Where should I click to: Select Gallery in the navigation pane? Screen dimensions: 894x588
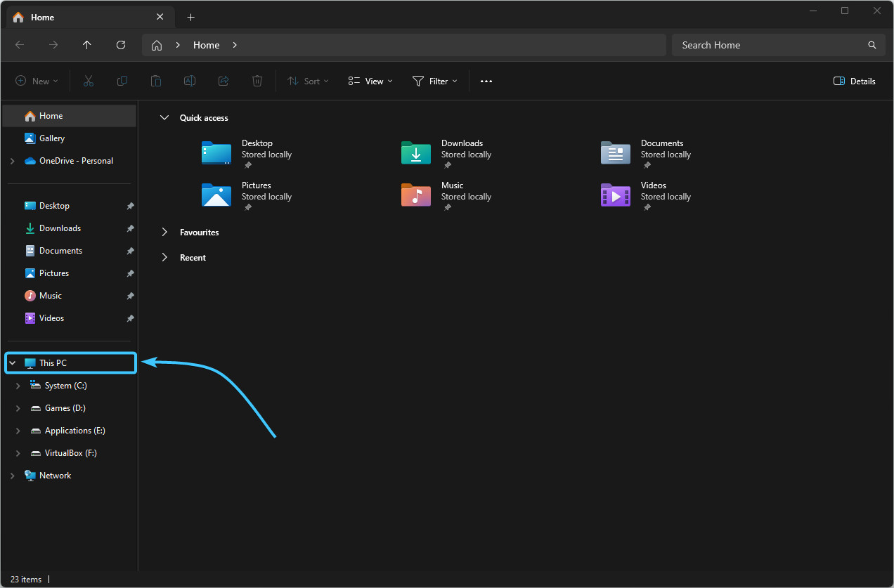[x=51, y=138]
